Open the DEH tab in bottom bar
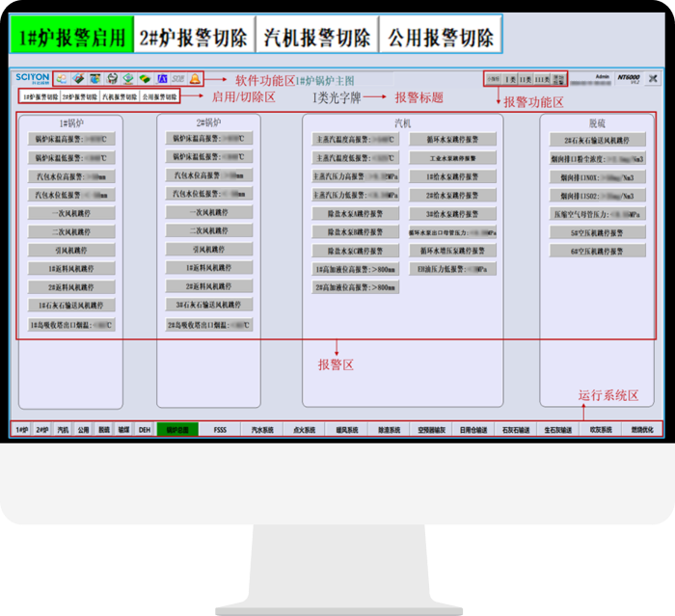675x616 pixels. [144, 430]
